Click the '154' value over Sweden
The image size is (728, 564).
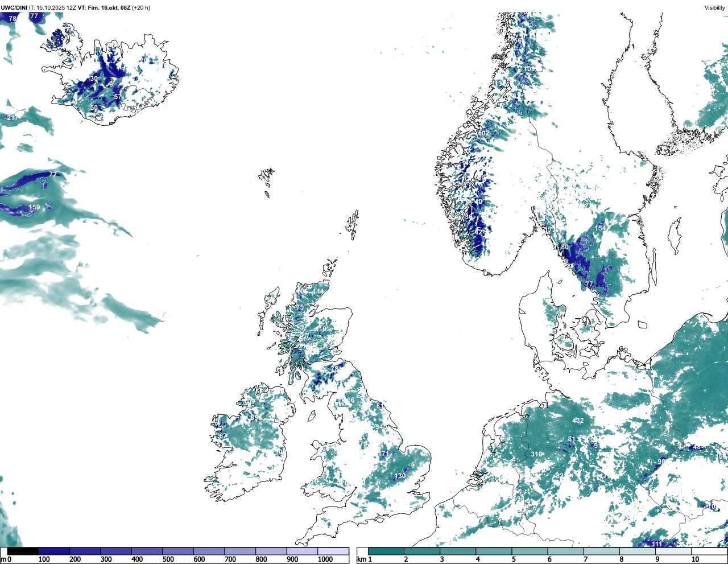[600, 228]
